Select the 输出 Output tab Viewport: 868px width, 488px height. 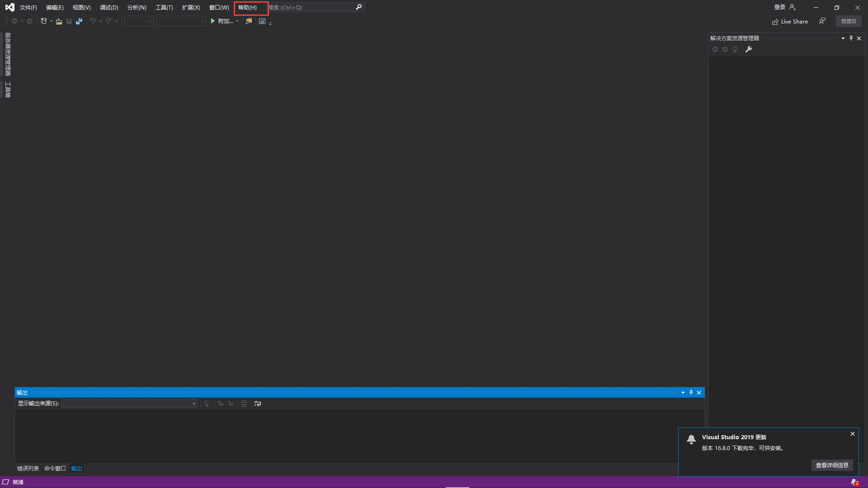click(76, 468)
